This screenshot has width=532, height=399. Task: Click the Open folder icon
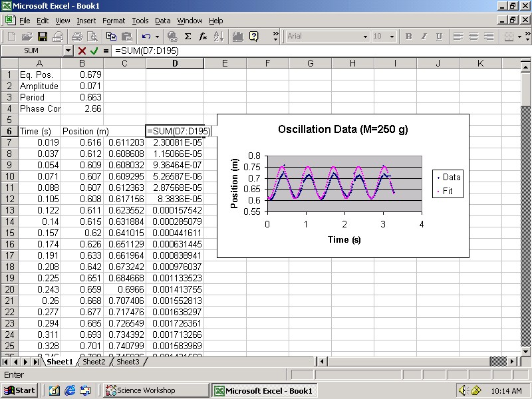27,37
